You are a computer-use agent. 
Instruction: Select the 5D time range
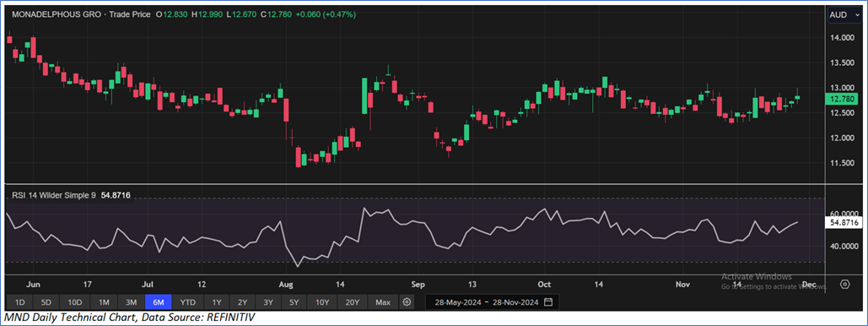click(x=46, y=302)
